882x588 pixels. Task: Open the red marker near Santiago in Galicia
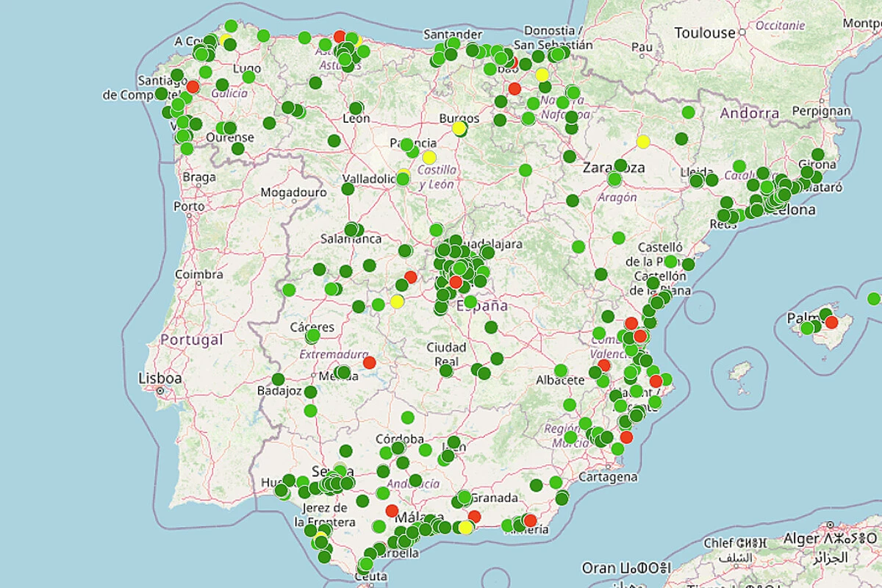[x=193, y=87]
